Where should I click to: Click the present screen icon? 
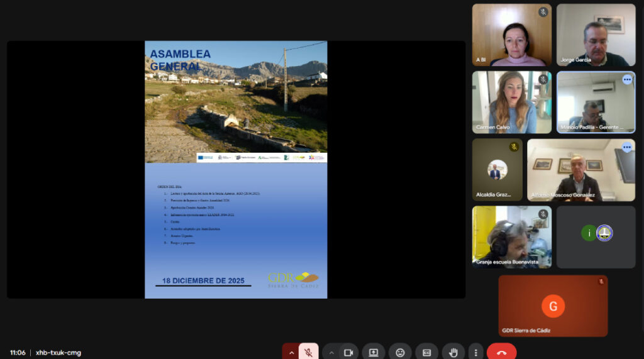(x=374, y=352)
